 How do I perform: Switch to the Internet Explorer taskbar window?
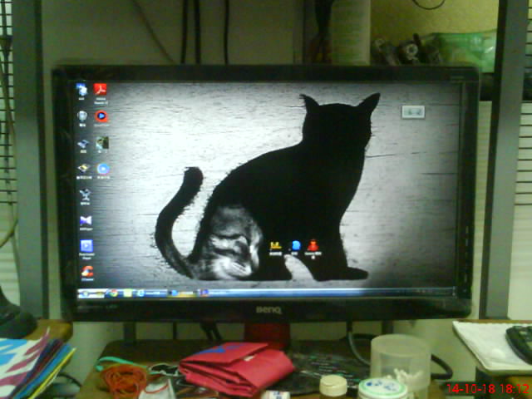click(x=152, y=293)
